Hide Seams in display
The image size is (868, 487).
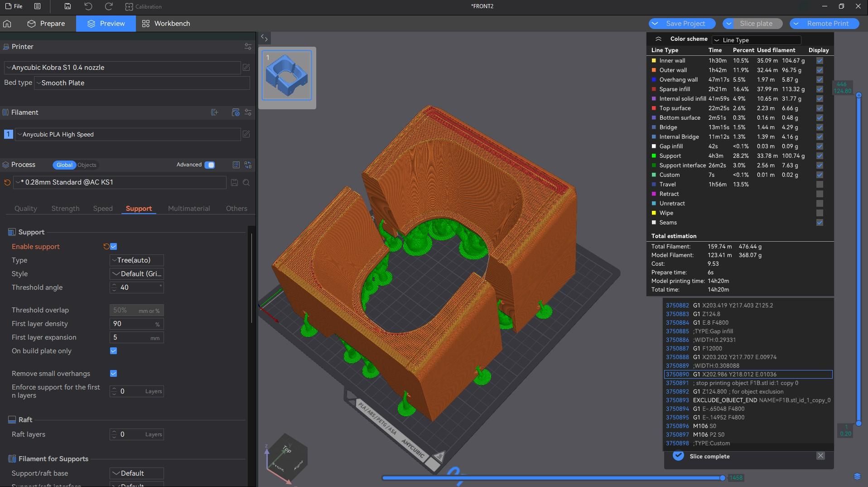820,223
